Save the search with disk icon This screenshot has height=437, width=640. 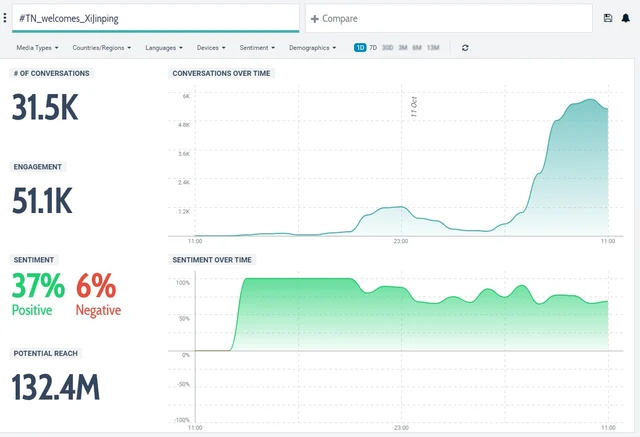(x=608, y=18)
